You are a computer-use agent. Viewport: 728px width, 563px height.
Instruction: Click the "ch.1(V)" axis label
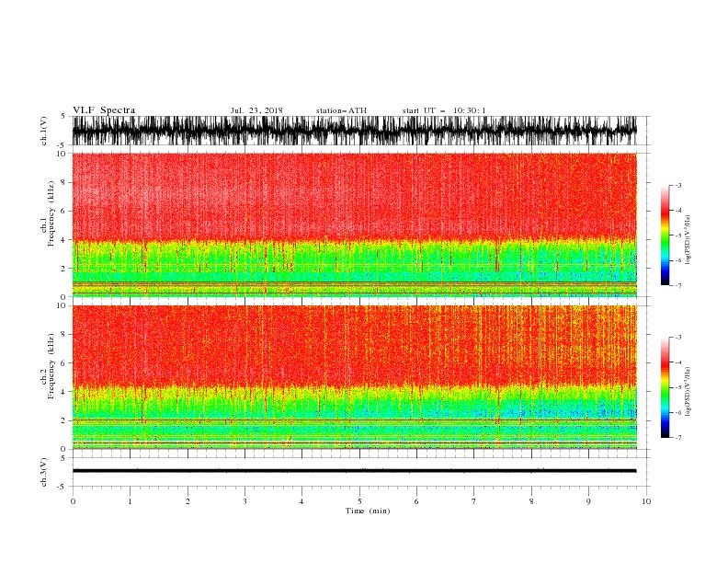click(44, 131)
